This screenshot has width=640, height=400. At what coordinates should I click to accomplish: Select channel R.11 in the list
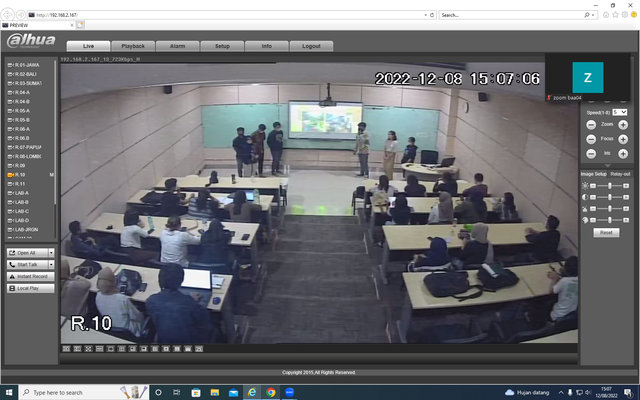[20, 184]
